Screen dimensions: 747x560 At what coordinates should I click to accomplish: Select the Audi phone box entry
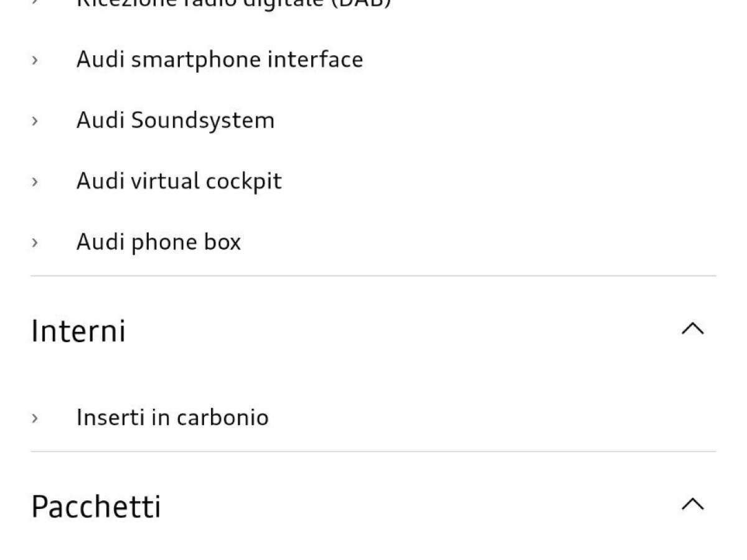[158, 242]
